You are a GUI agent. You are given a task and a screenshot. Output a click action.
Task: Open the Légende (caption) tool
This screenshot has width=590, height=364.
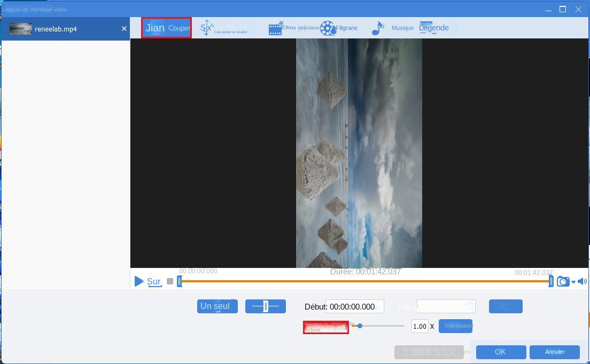click(434, 27)
